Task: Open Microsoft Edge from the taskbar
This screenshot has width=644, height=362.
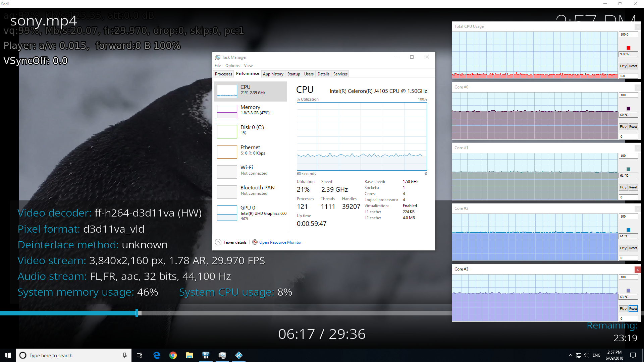Action: click(x=157, y=355)
